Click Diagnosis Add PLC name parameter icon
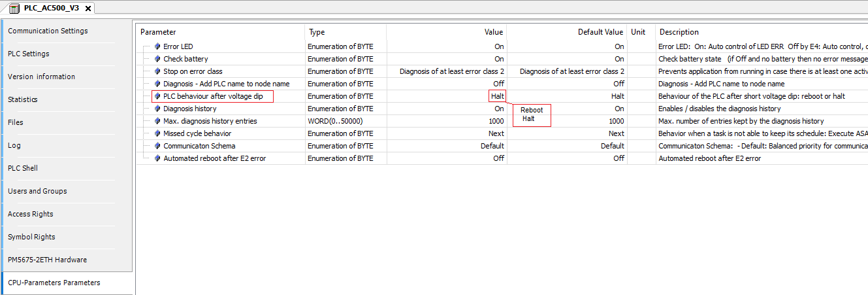868x295 pixels. [157, 84]
